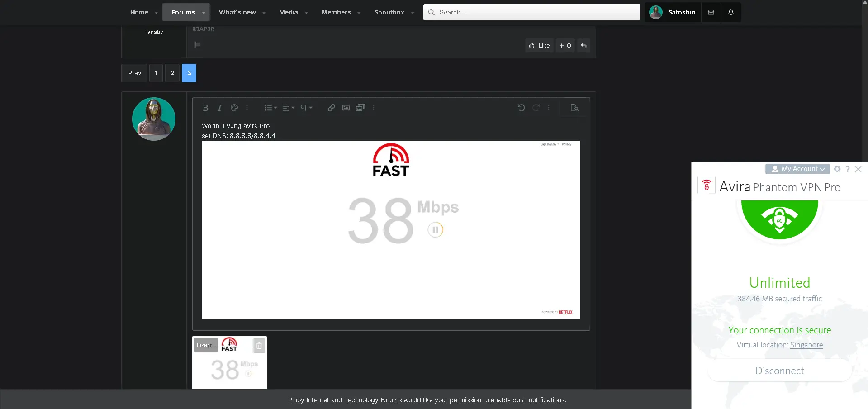Go to the Home nav item
This screenshot has height=409, width=868.
point(139,12)
